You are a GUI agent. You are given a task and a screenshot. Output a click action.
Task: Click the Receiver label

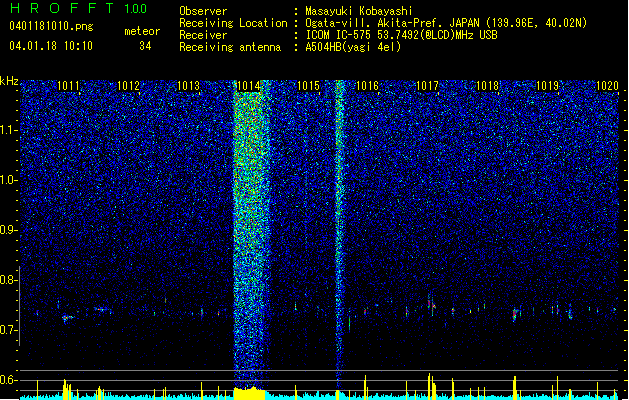pyautogui.click(x=203, y=35)
